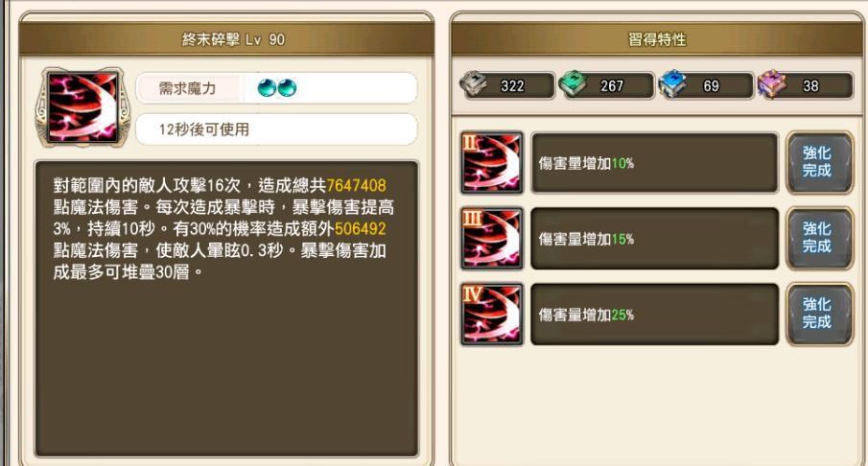This screenshot has height=466, width=868.
Task: Click the 終末碎擊 Lv 90 title header
Action: [226, 39]
